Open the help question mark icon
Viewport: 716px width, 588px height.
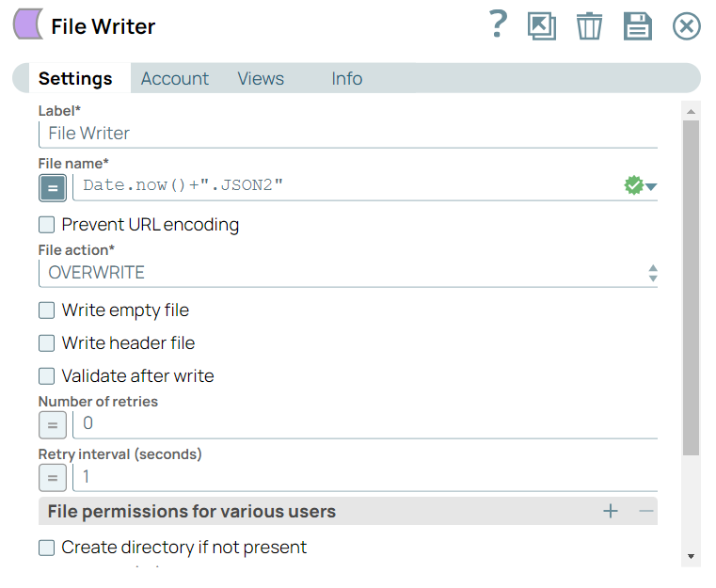point(499,25)
